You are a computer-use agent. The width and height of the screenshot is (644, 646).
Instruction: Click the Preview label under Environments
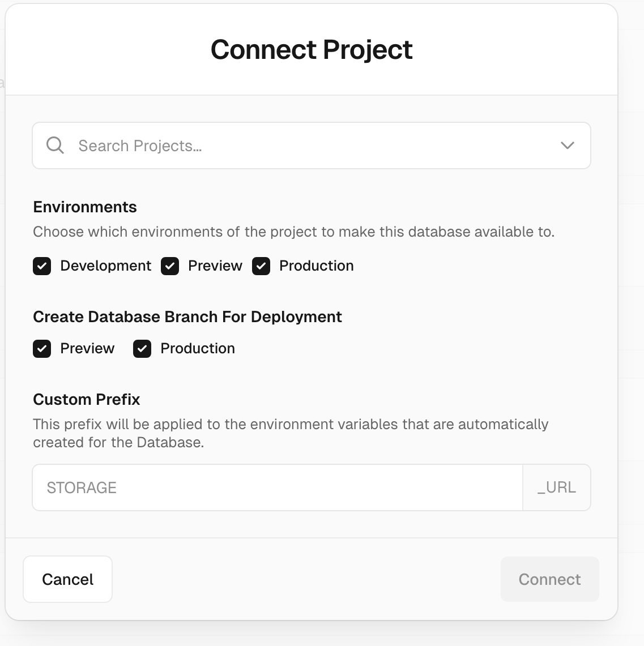[x=215, y=266]
